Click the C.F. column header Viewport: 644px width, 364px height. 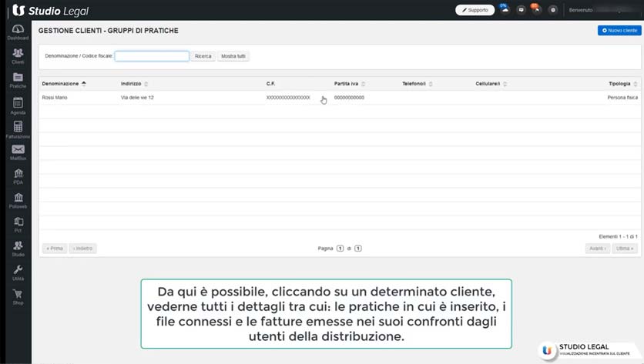click(x=270, y=84)
